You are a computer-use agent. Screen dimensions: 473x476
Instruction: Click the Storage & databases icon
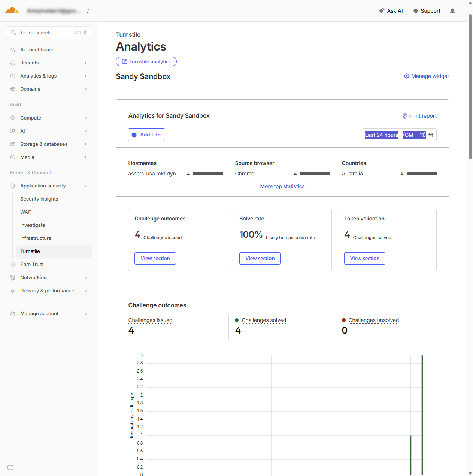13,144
